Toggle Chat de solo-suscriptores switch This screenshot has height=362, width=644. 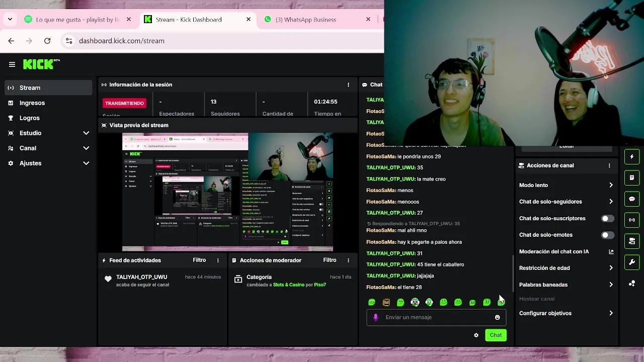tap(608, 219)
